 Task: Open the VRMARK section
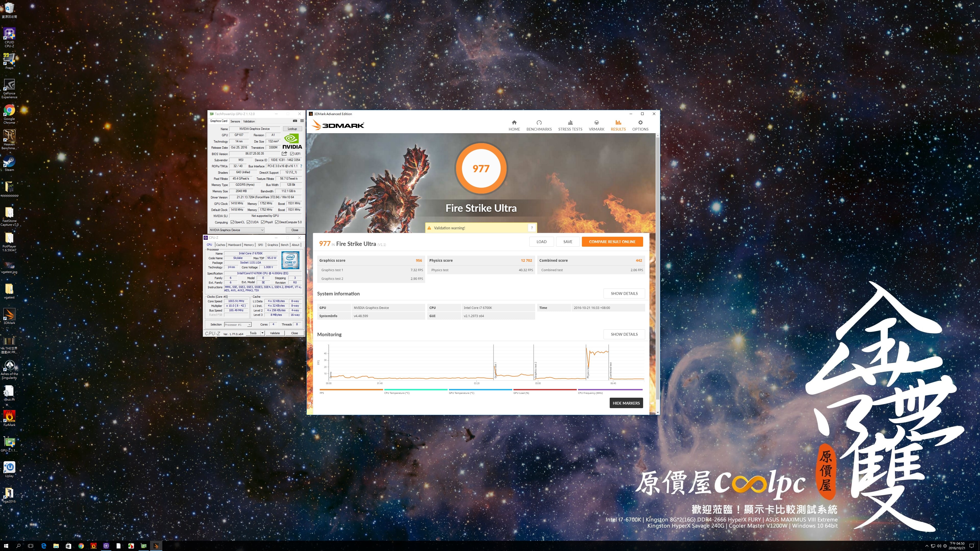[x=596, y=126]
